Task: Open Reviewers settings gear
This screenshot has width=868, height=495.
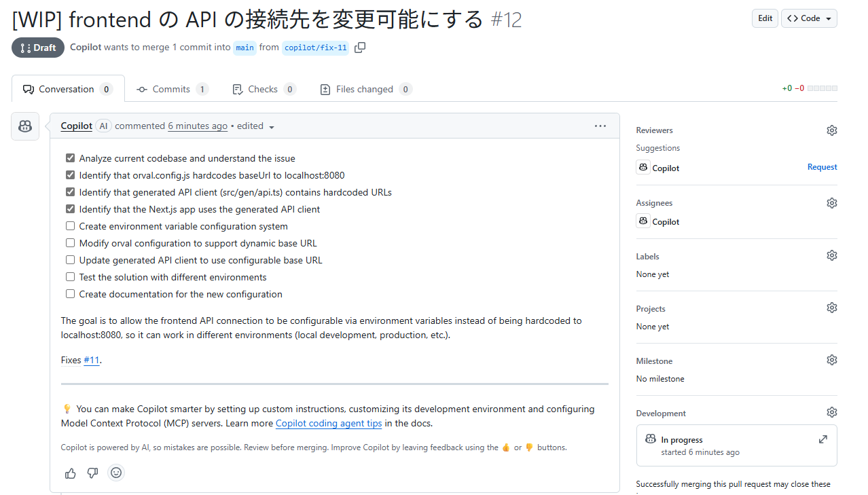Action: point(831,130)
